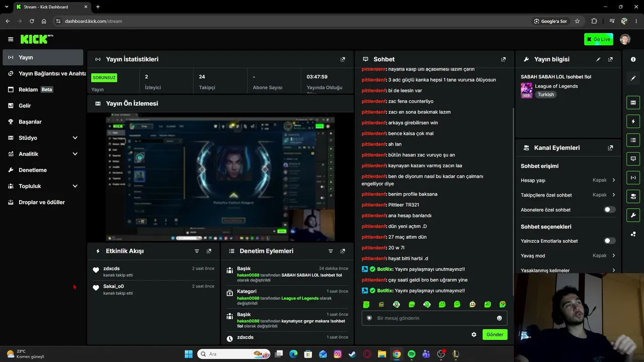This screenshot has width=644, height=362.
Task: Pop out the Denetim Eylemleri panel
Action: 343,251
